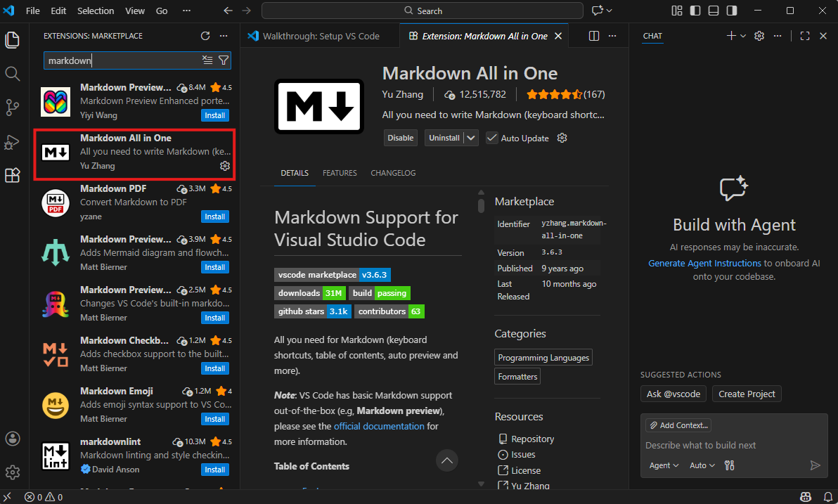Open the Selection menu
Image resolution: width=838 pixels, height=504 pixels.
(x=95, y=11)
